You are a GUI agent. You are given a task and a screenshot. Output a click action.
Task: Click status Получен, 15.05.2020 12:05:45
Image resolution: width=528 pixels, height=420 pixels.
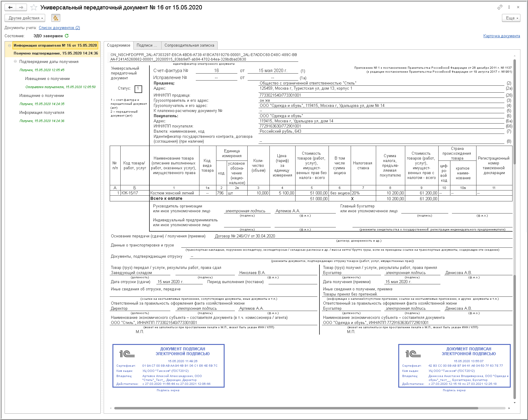(42, 70)
